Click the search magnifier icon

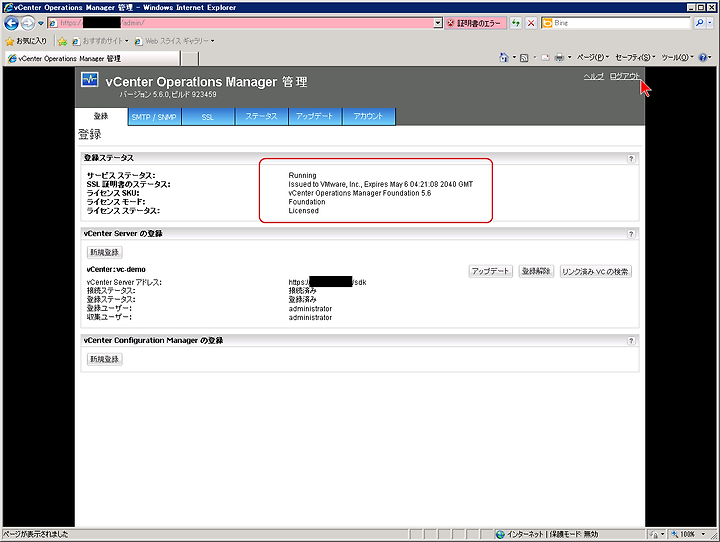click(x=698, y=23)
